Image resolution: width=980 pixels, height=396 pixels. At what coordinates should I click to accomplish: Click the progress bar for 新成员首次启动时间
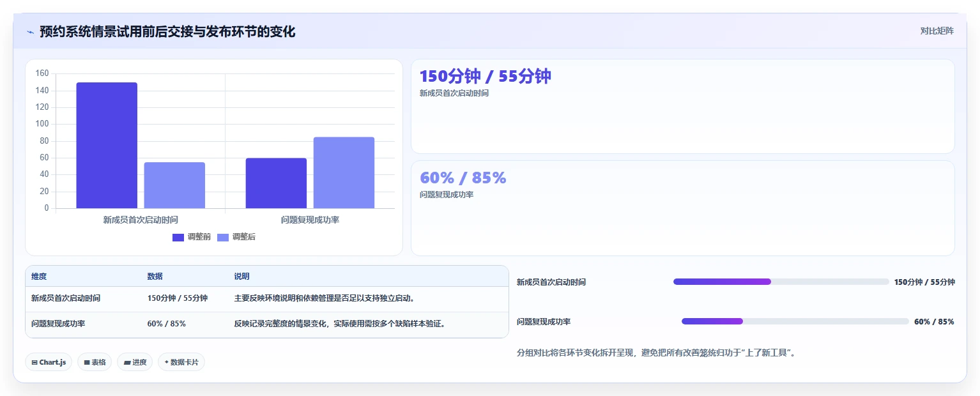[x=781, y=282]
